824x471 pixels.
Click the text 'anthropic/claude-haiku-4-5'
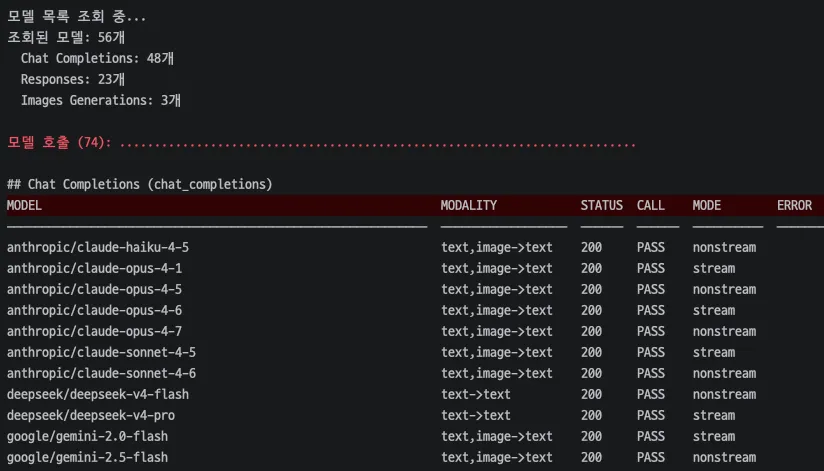pyautogui.click(x=98, y=247)
